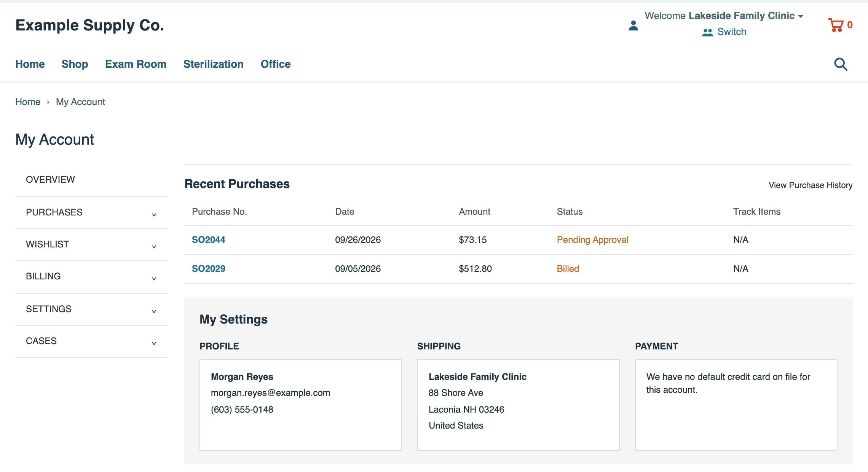Click the (603) 555-0148 phone number
The height and width of the screenshot is (472, 868).
point(242,410)
